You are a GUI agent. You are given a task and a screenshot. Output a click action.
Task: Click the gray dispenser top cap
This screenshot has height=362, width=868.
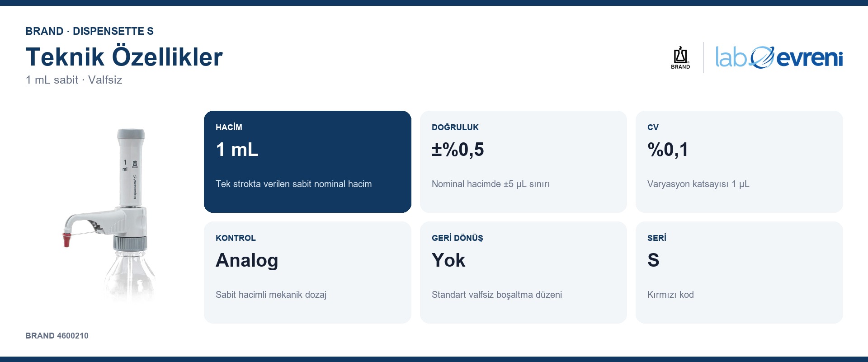[131, 134]
